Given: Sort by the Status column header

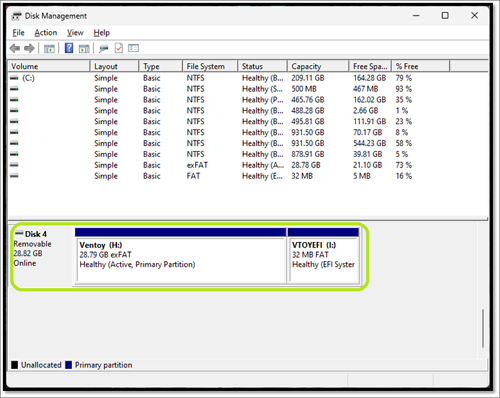Looking at the screenshot, I should [x=263, y=66].
